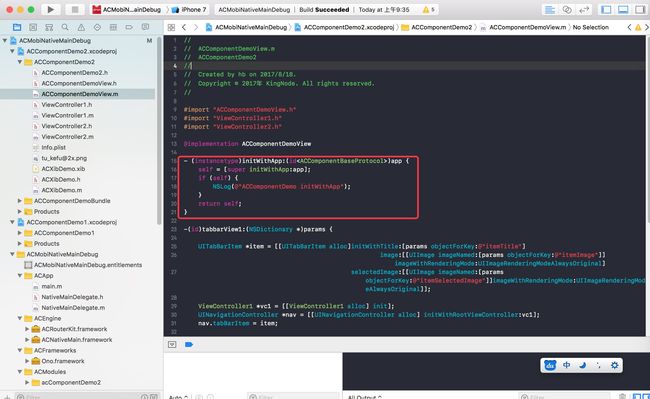Open main.m under ACApp
Viewport: 650px width, 399px height.
tap(51, 286)
